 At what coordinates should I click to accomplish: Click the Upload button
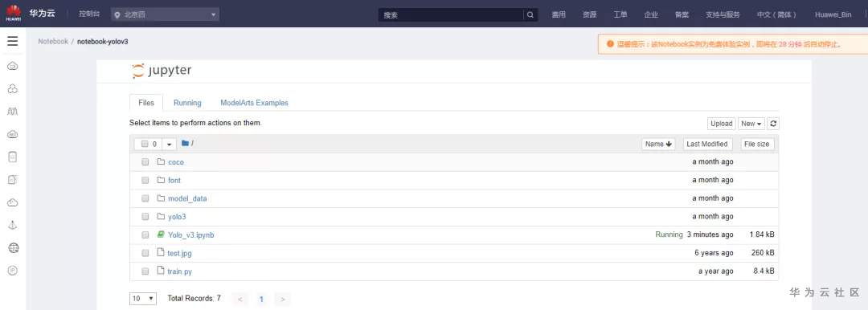(x=721, y=124)
